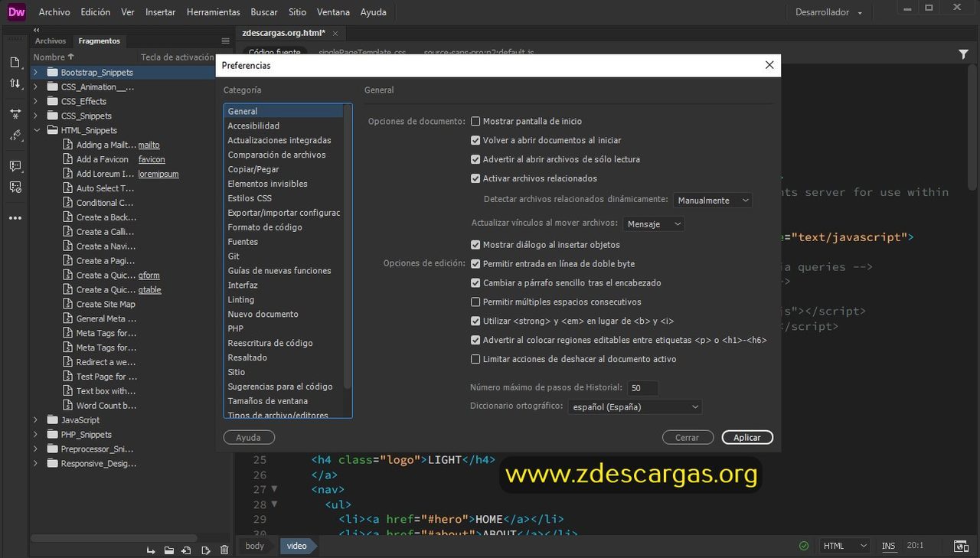The image size is (980, 558).
Task: Uncheck Volver a abrir documentos al iniciar
Action: click(475, 140)
